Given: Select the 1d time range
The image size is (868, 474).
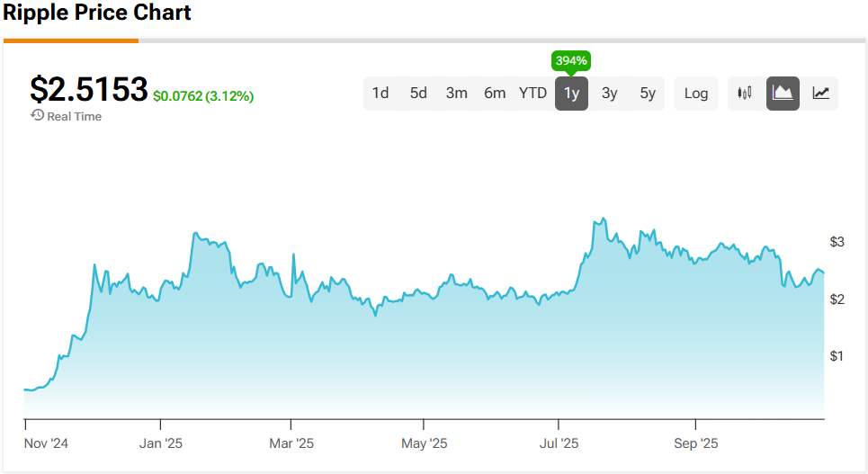Looking at the screenshot, I should [380, 93].
